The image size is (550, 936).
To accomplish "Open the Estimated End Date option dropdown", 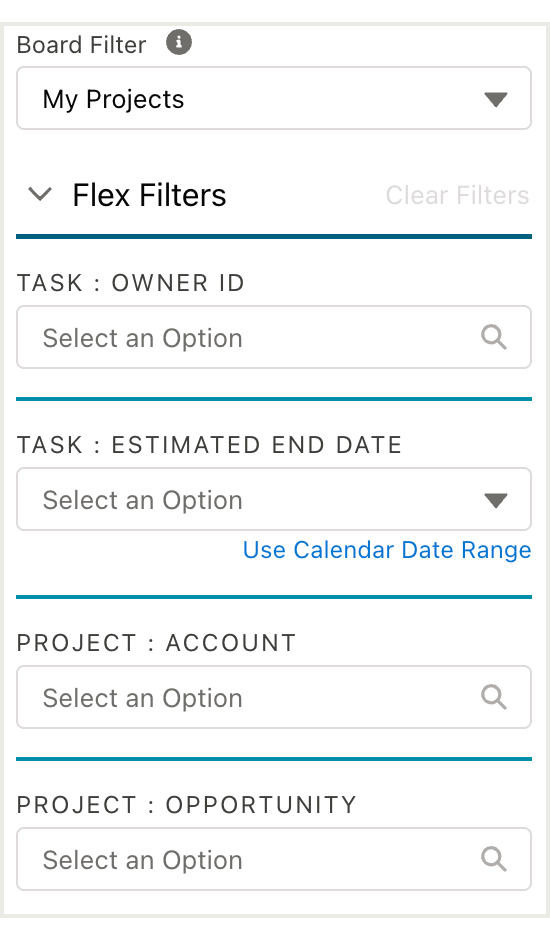I will [x=274, y=499].
